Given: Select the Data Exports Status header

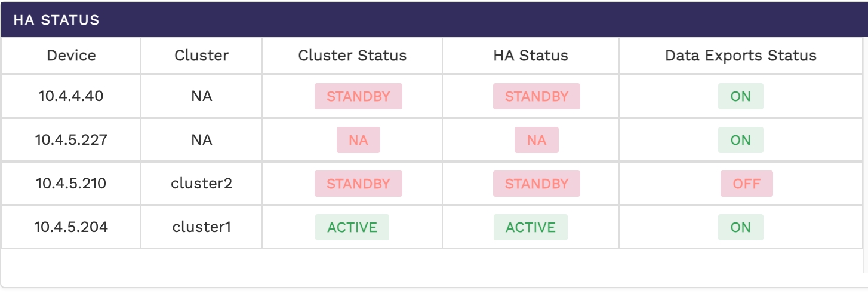Looking at the screenshot, I should 740,56.
